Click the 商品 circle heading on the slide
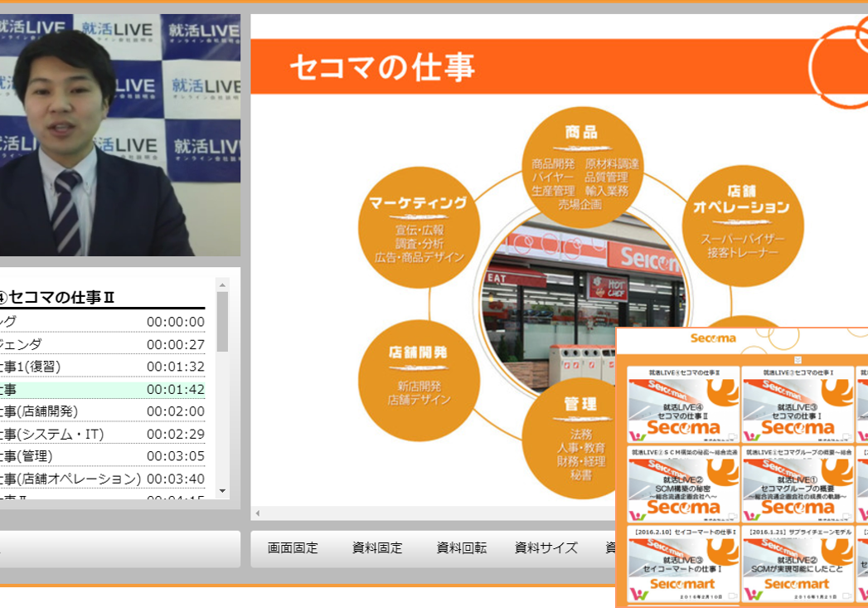The width and height of the screenshot is (868, 608). click(581, 133)
